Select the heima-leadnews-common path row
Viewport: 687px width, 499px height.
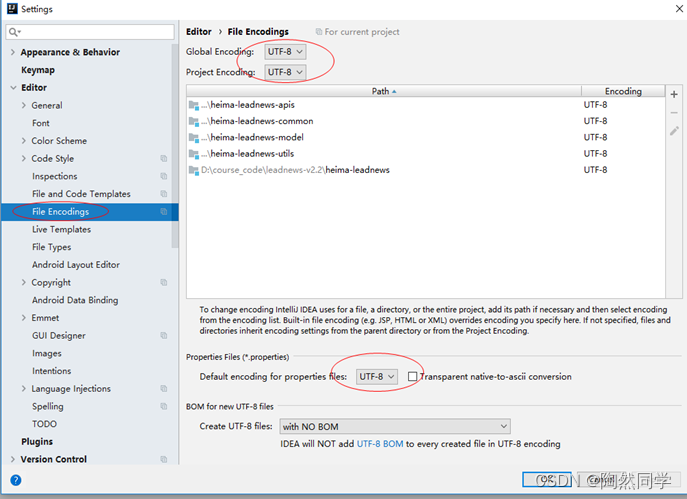(425, 121)
